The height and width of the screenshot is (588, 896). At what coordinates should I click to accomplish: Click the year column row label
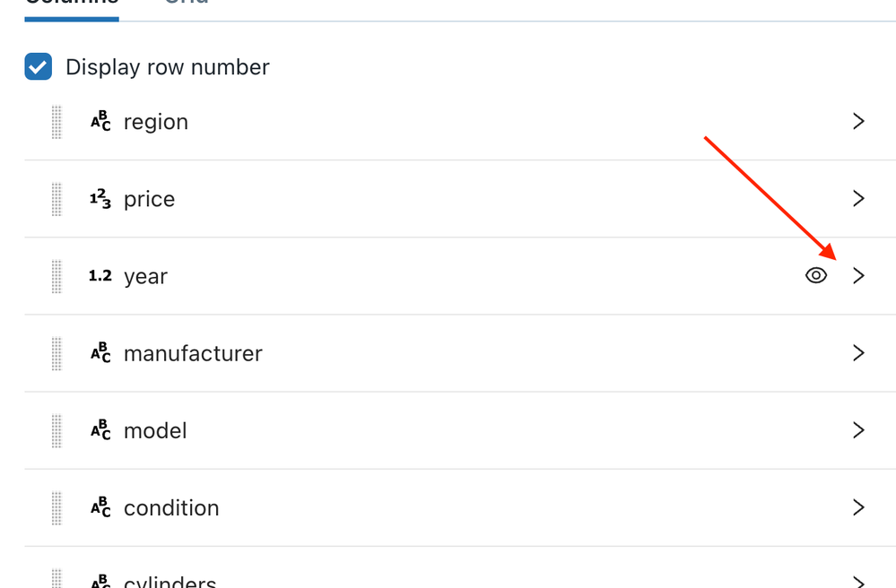tap(145, 276)
